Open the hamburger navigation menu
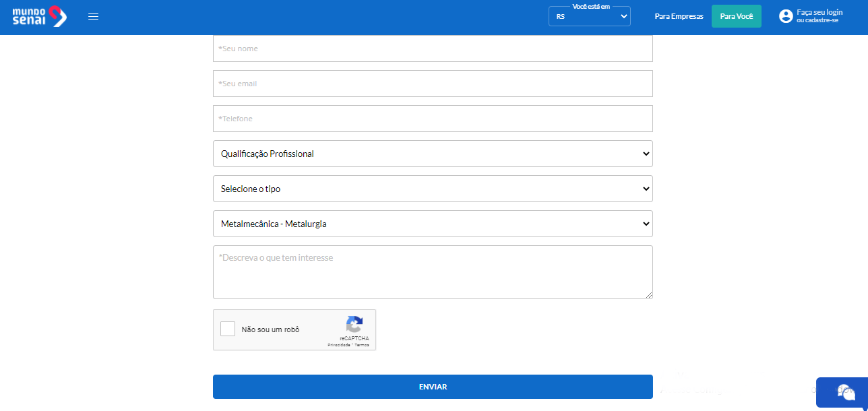Image resolution: width=868 pixels, height=411 pixels. pyautogui.click(x=94, y=17)
